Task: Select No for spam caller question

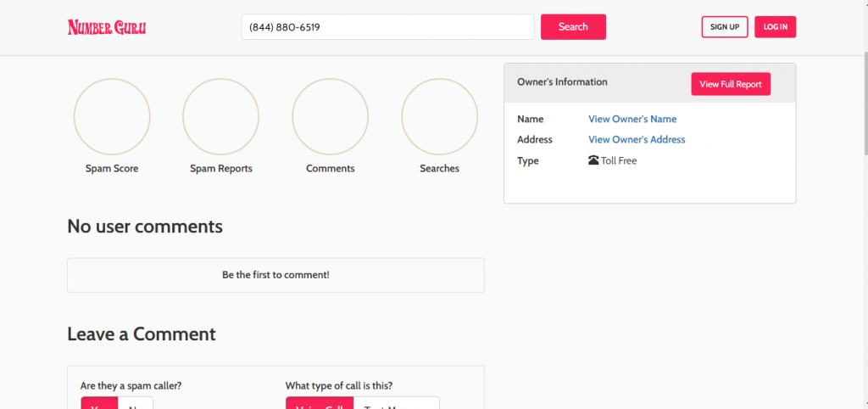Action: (135, 403)
